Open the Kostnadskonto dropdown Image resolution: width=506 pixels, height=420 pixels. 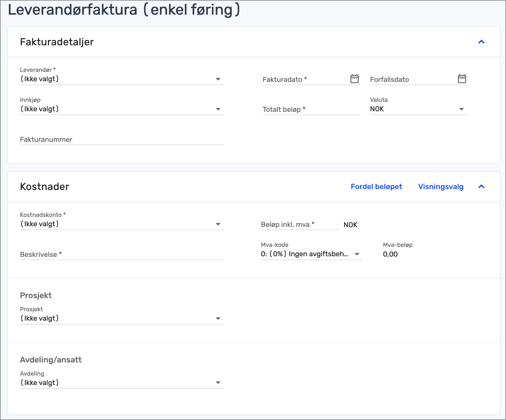(x=122, y=224)
